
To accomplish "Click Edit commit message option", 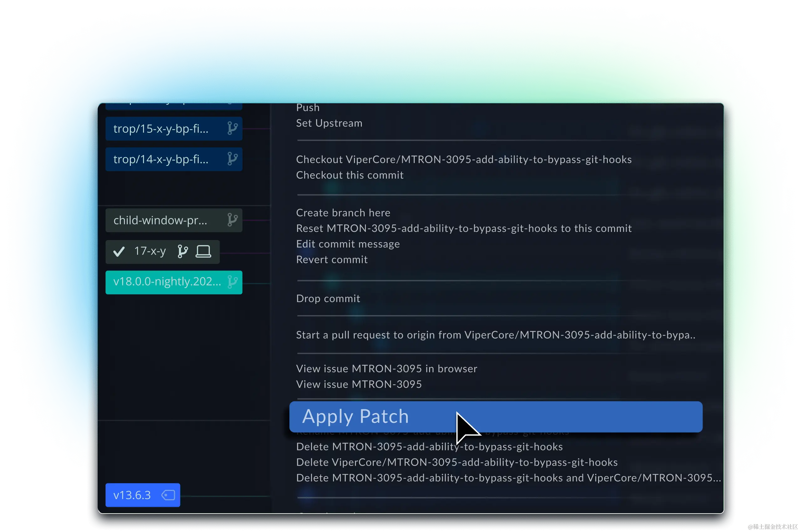I will 348,244.
